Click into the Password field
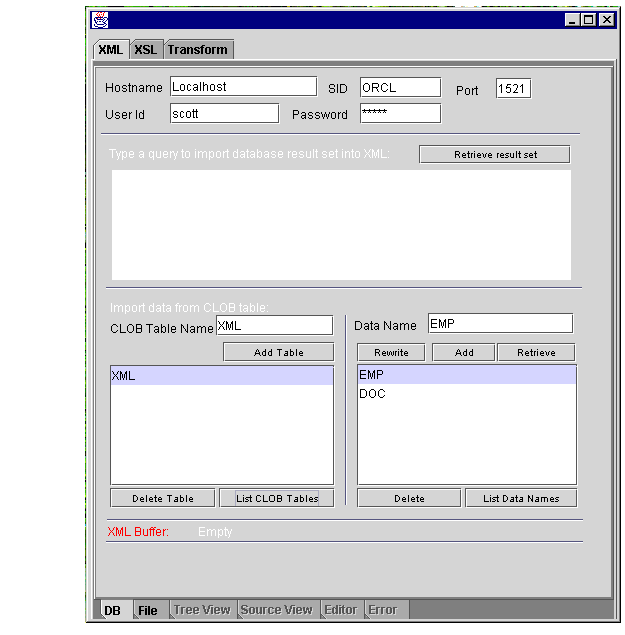 click(x=400, y=114)
